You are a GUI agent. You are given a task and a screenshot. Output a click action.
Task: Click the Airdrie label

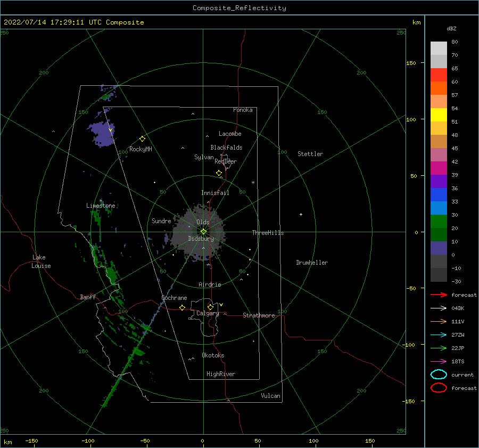coord(210,284)
